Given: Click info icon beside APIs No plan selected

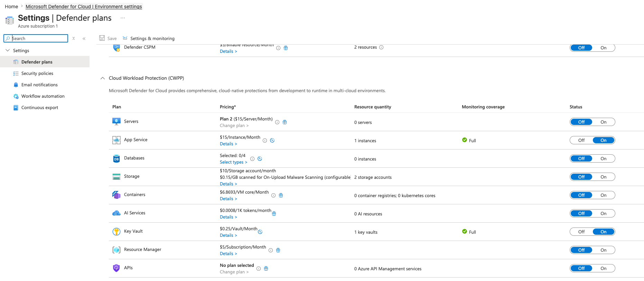Looking at the screenshot, I should (259, 269).
